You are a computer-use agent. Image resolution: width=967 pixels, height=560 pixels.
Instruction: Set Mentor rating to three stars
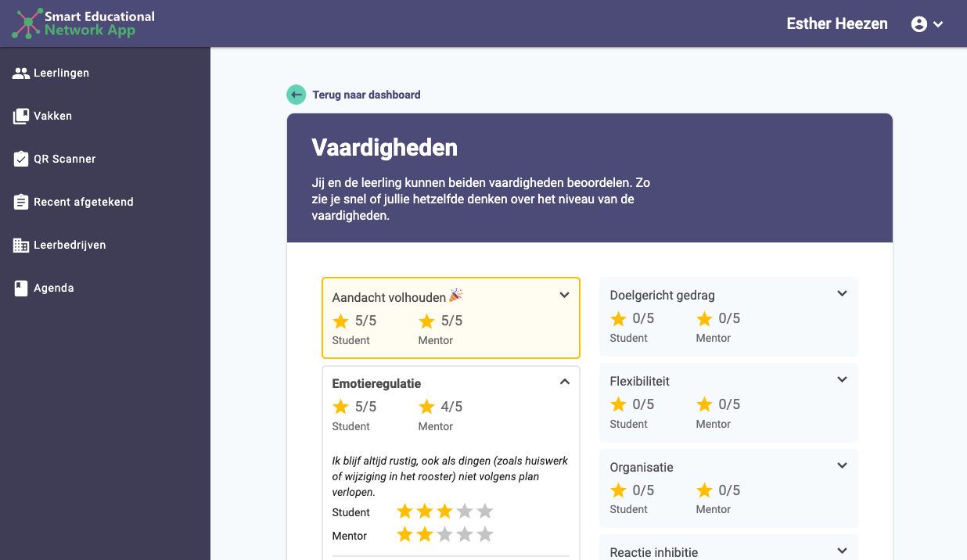(x=444, y=535)
